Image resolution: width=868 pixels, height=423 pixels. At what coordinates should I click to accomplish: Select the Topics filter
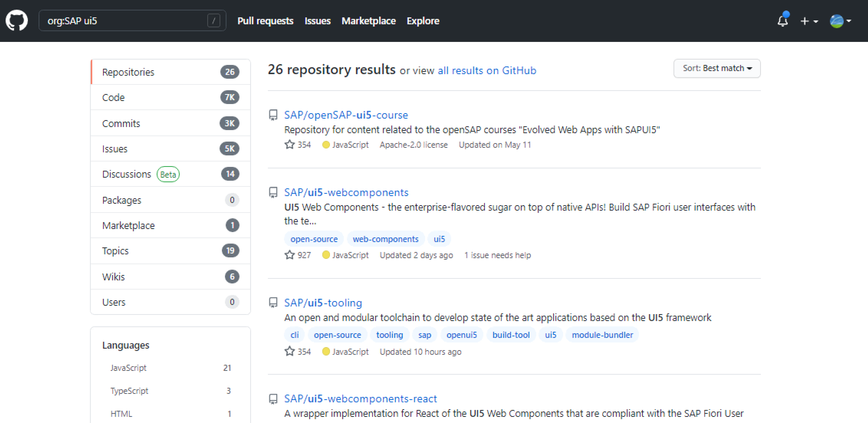click(170, 251)
